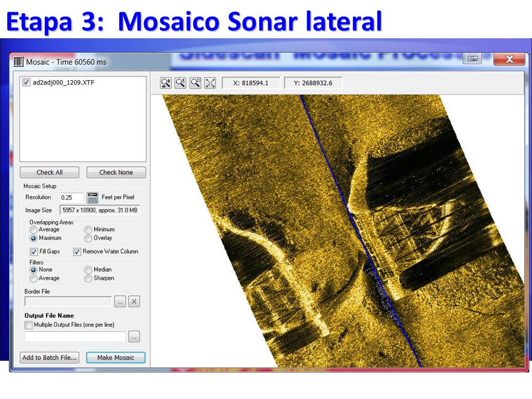Click the sonar mosaic preview image

click(338, 231)
